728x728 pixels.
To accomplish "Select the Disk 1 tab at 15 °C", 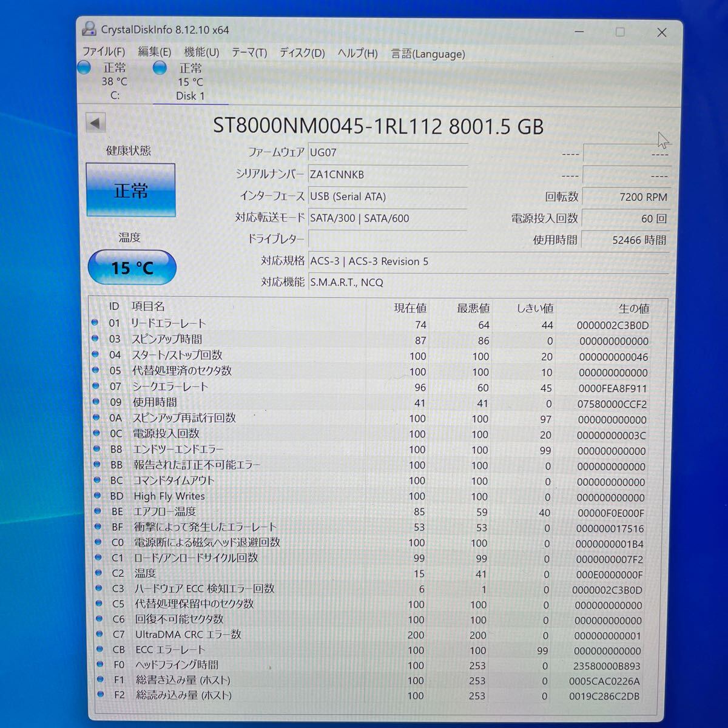I will click(190, 82).
